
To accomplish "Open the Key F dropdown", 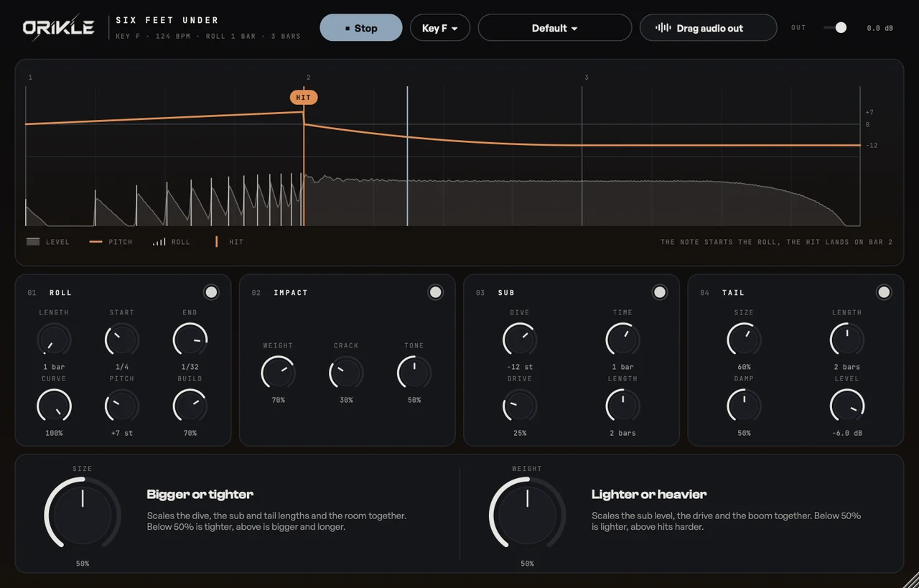I will tap(440, 28).
